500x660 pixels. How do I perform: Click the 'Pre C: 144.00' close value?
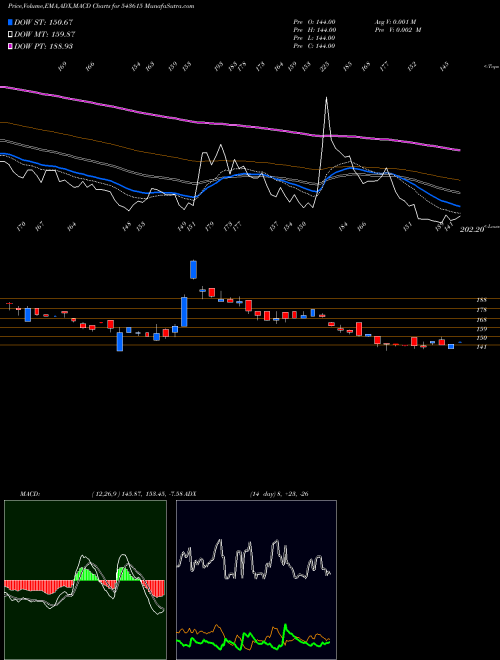point(314,46)
